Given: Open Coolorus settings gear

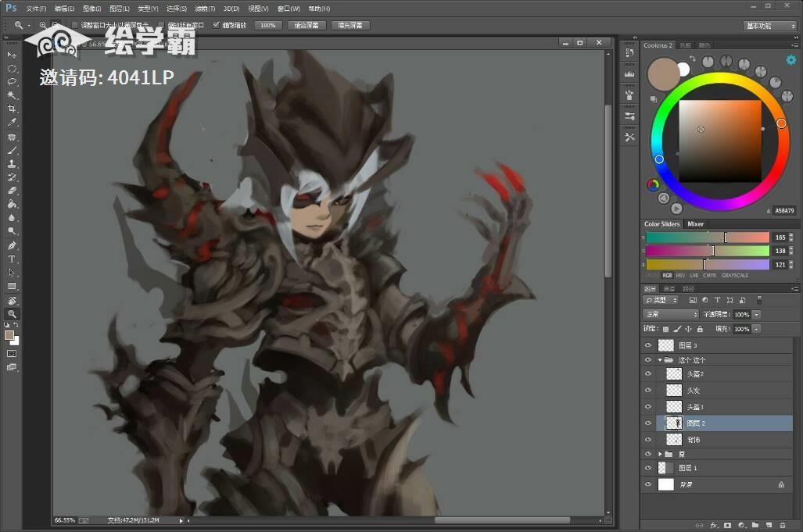Looking at the screenshot, I should [x=791, y=60].
